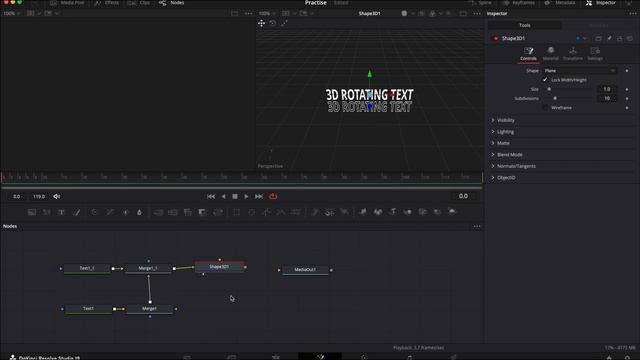Select the Paint tool in the toolbar
The image size is (640, 360).
pyautogui.click(x=77, y=212)
